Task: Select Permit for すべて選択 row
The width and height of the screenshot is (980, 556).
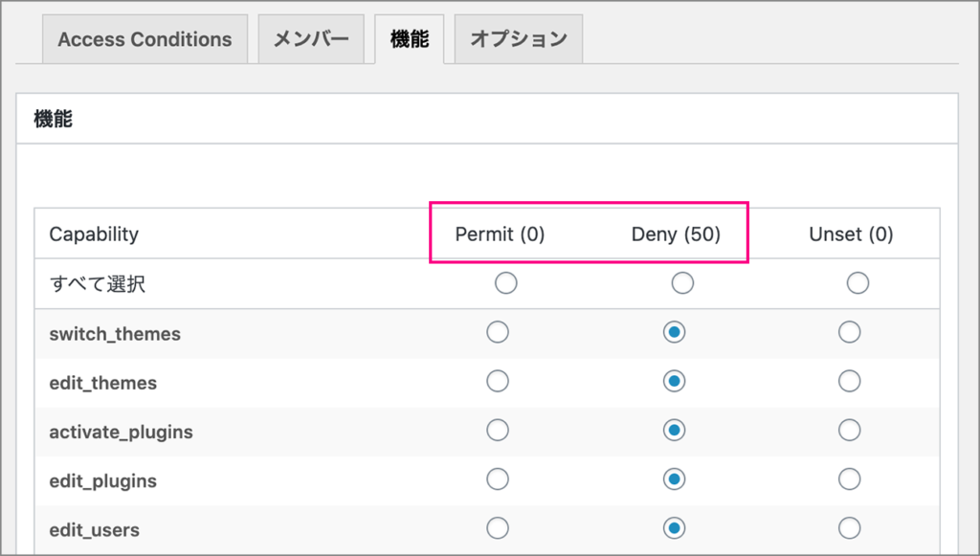Action: (506, 283)
